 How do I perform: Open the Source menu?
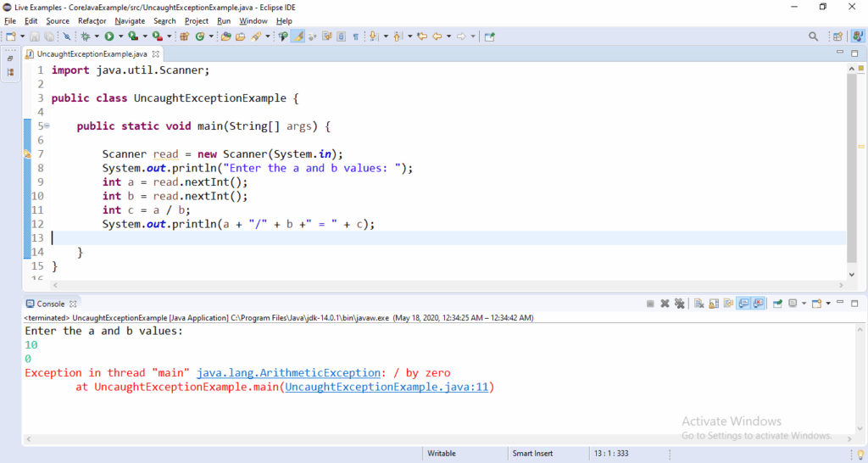tap(58, 21)
